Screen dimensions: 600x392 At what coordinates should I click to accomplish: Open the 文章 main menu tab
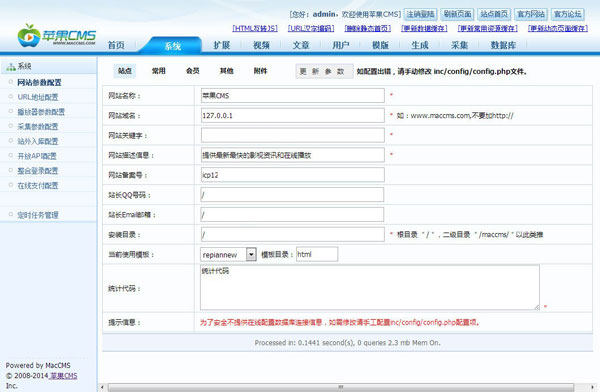301,45
